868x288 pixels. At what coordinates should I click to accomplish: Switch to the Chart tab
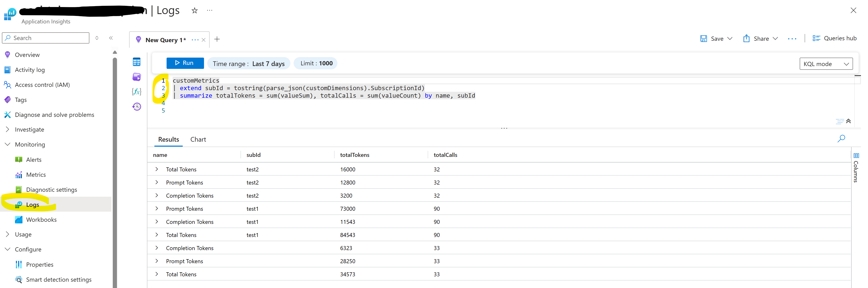(x=198, y=139)
